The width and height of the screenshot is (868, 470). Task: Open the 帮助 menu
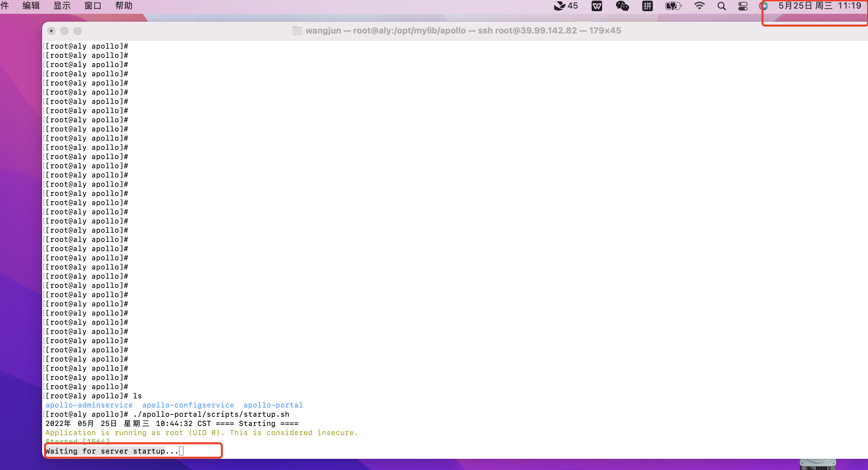[x=123, y=6]
